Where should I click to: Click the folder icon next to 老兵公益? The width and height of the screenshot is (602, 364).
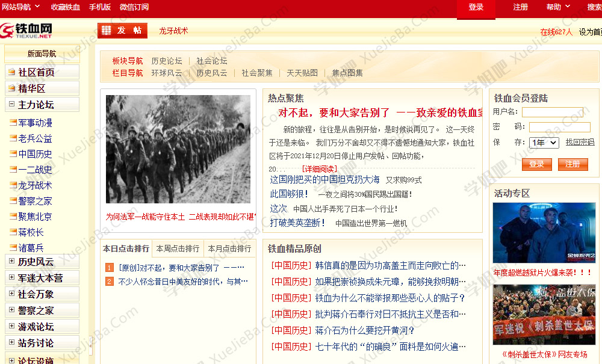click(13, 138)
